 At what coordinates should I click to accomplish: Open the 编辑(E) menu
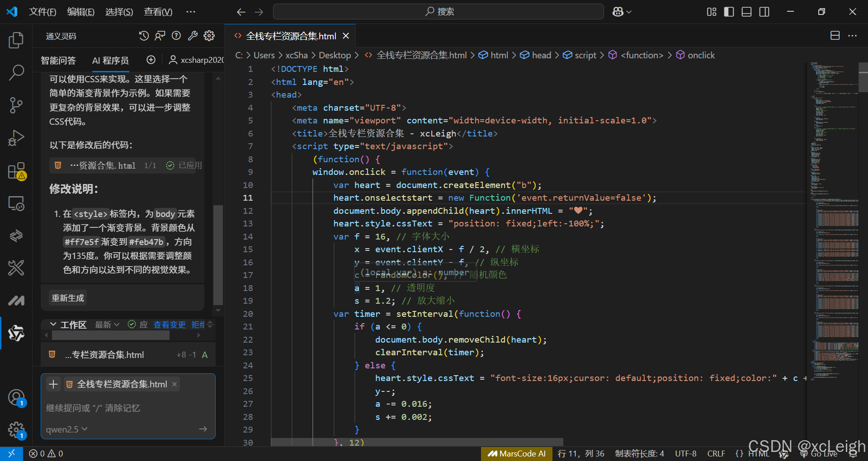[80, 12]
